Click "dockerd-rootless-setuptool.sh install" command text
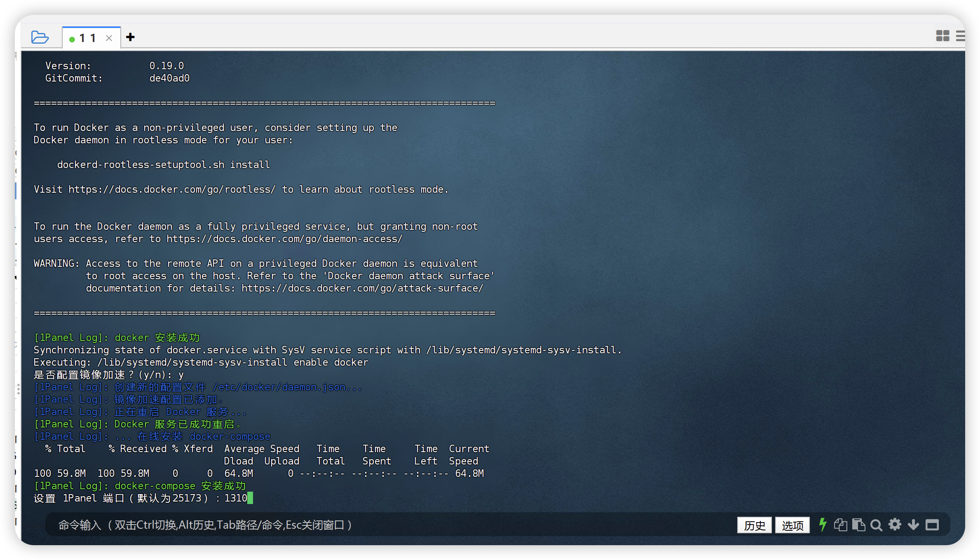 [x=164, y=165]
